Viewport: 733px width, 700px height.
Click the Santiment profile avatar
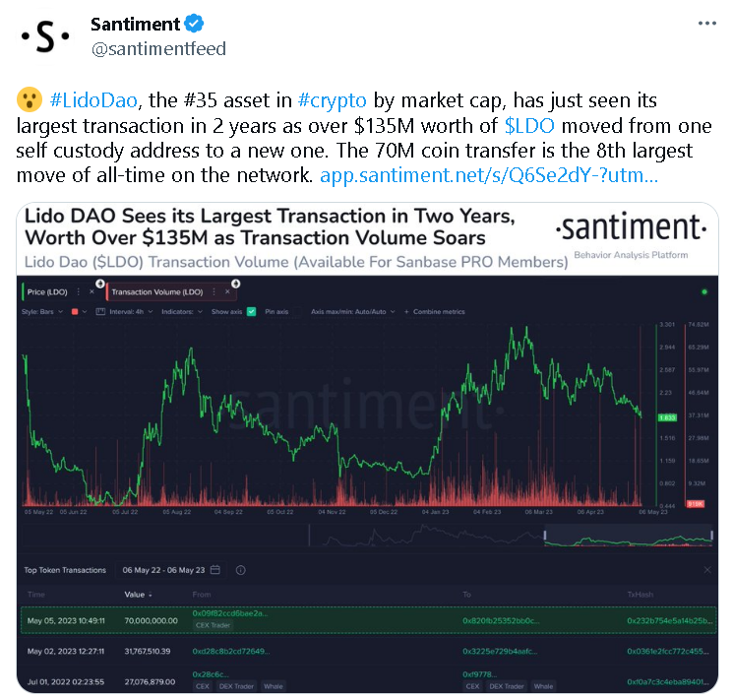(x=45, y=36)
